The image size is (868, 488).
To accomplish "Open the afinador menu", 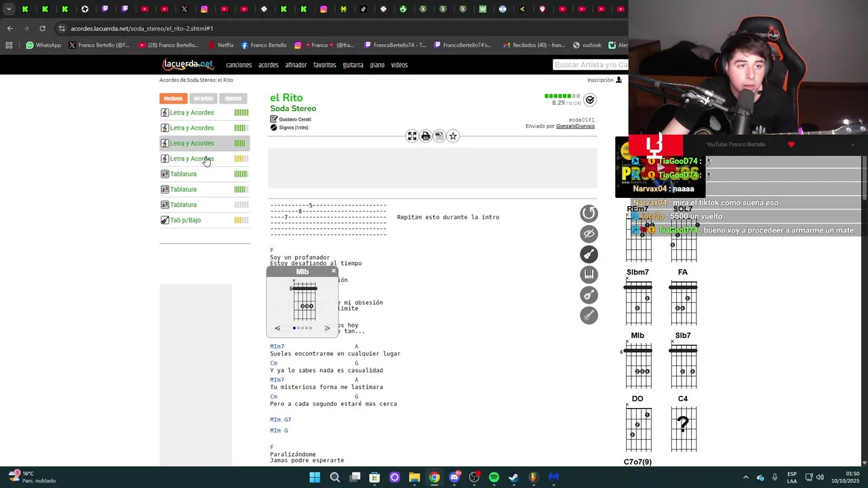I will click(x=296, y=65).
